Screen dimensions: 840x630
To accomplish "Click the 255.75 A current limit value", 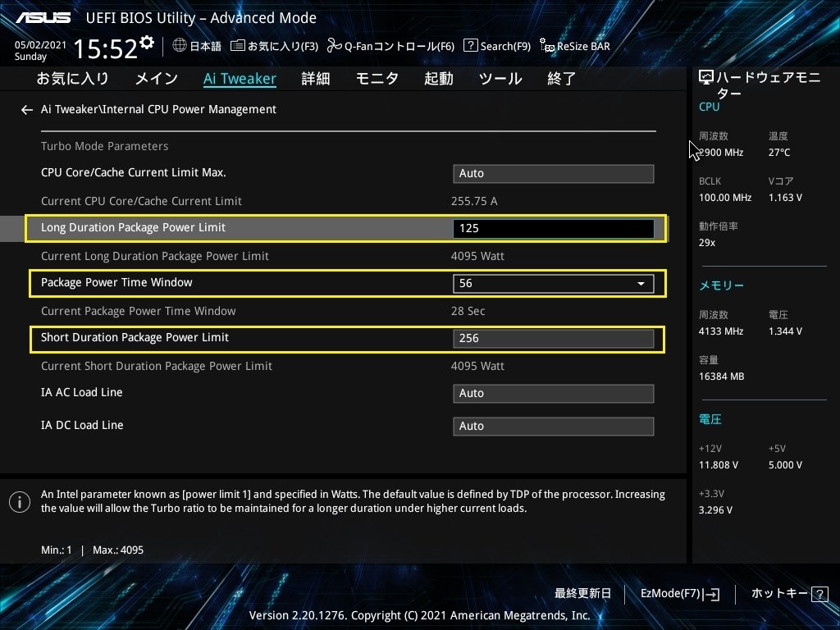I will click(x=474, y=202).
